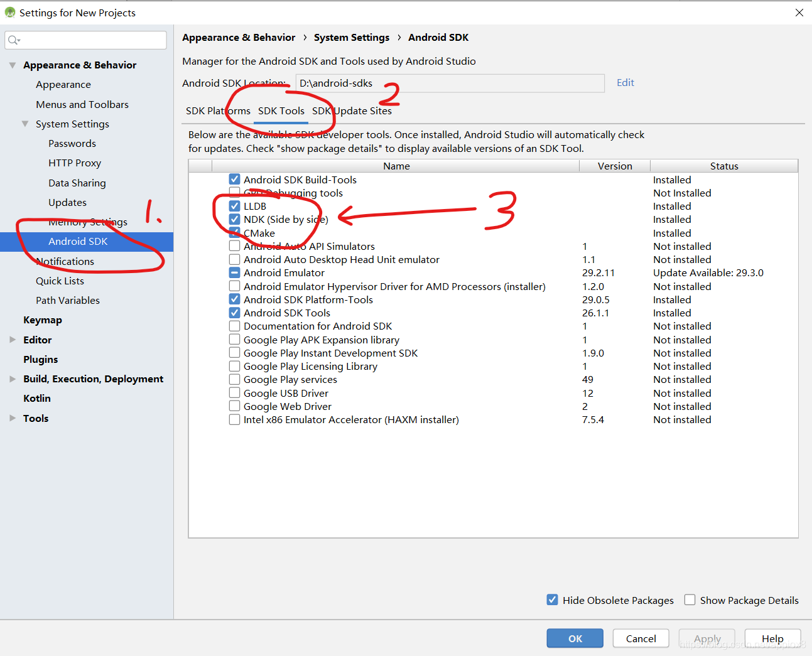Uncheck NDK (Side by side) checkbox
Image resolution: width=812 pixels, height=656 pixels.
(234, 219)
